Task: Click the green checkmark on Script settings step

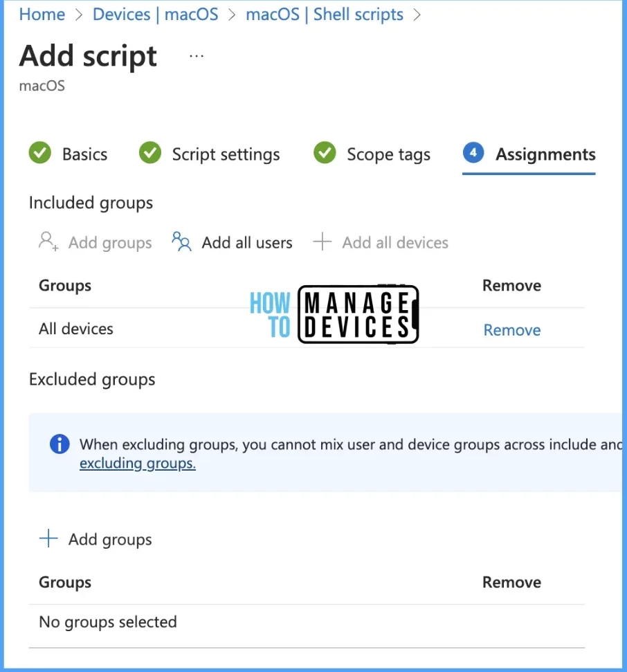Action: click(x=150, y=154)
